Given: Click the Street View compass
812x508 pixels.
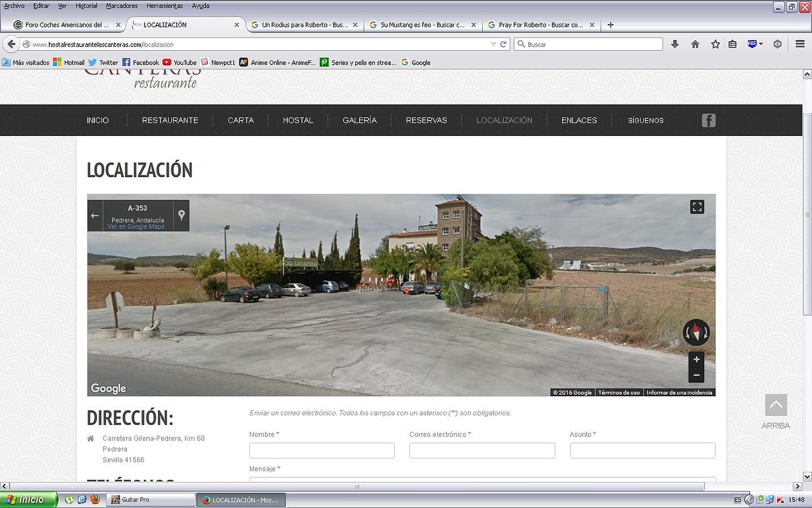Looking at the screenshot, I should point(696,332).
